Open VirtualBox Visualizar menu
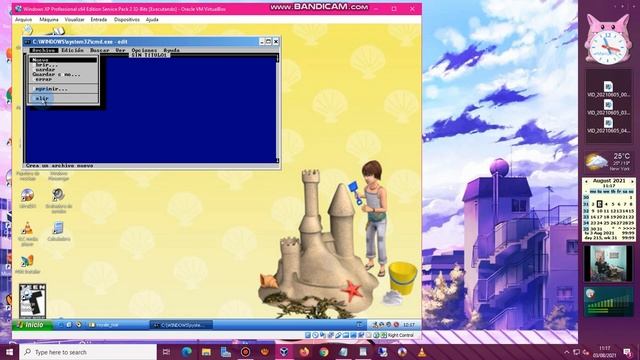The width and height of the screenshot is (640, 360). (x=74, y=20)
